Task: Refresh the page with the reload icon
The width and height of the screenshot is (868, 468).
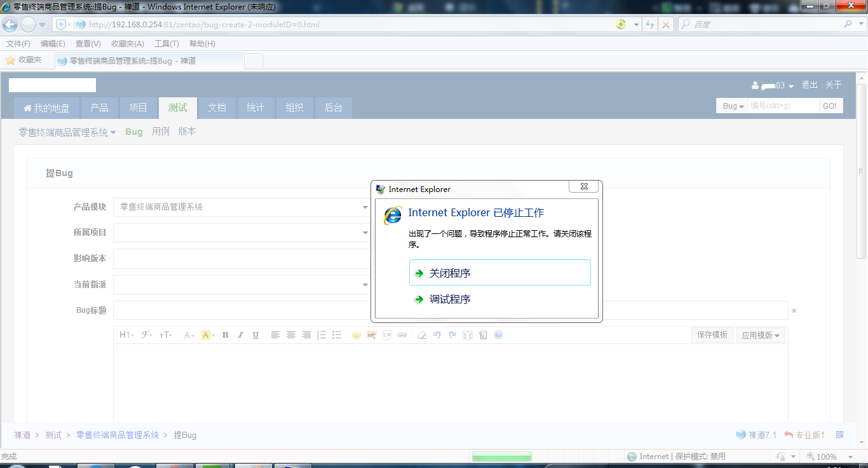Action: tap(650, 25)
